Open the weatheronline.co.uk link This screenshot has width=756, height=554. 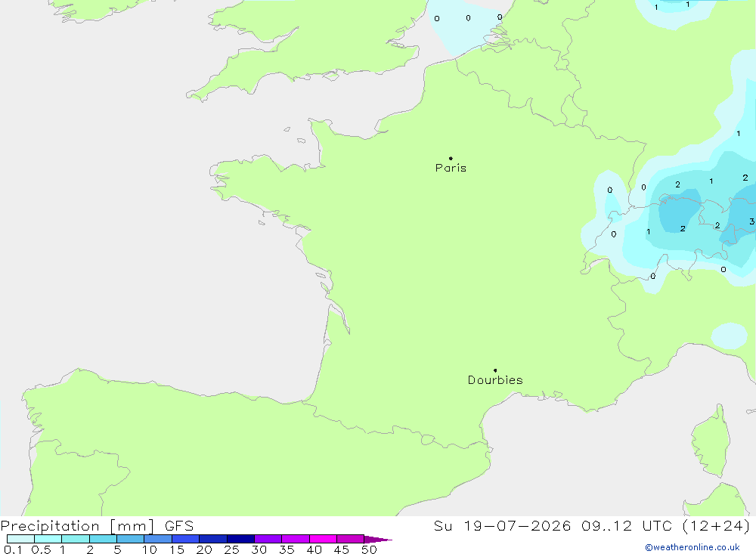692,547
